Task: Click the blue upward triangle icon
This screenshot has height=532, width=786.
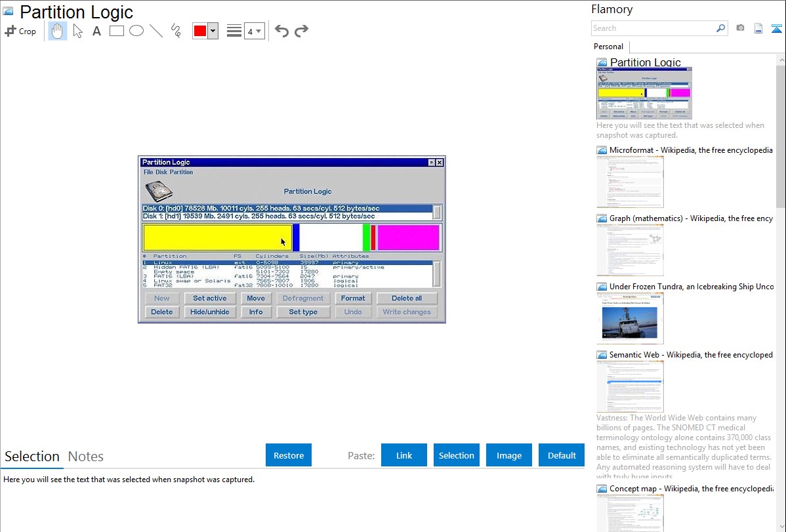Action: [x=776, y=28]
